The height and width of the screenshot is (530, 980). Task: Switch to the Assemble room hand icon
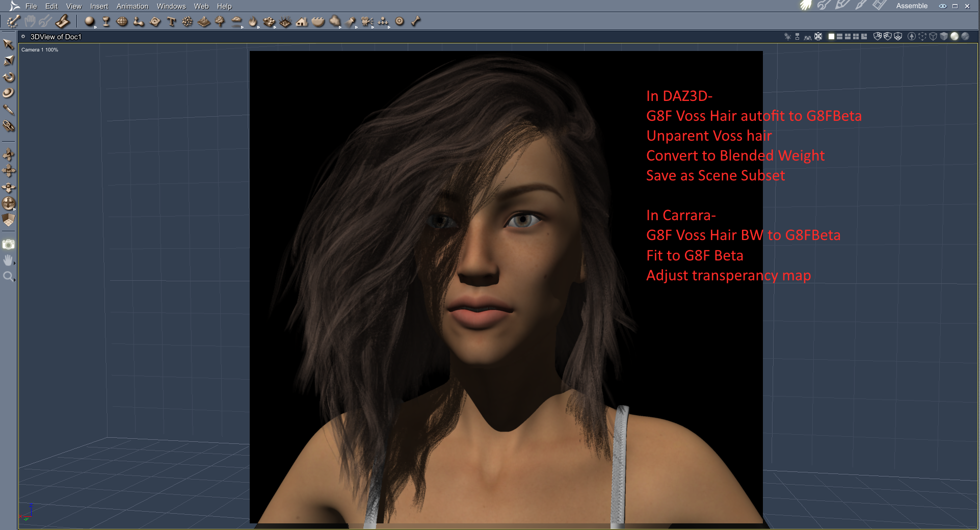click(x=806, y=6)
